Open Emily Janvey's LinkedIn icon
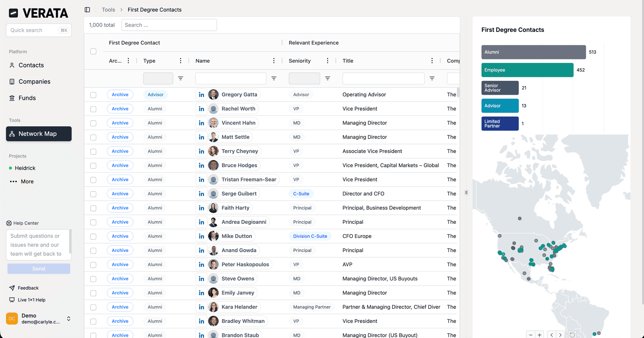Viewport: 644px width, 338px height. [201, 293]
